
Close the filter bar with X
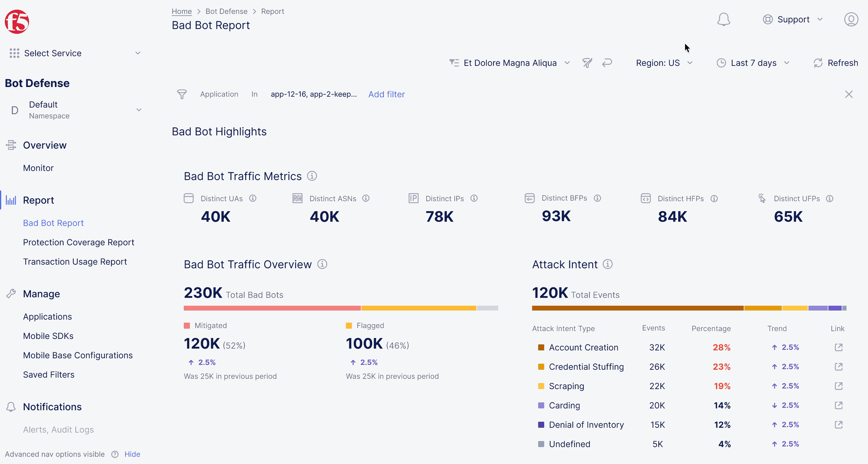849,94
